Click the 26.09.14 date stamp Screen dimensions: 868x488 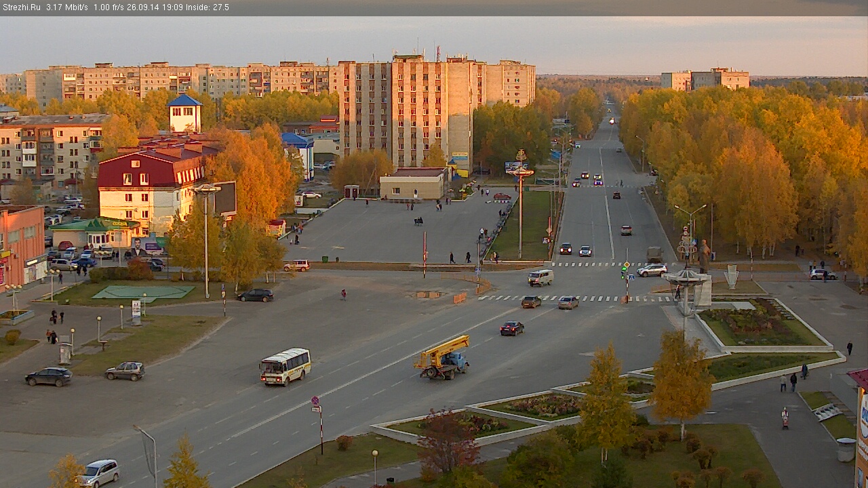142,7
